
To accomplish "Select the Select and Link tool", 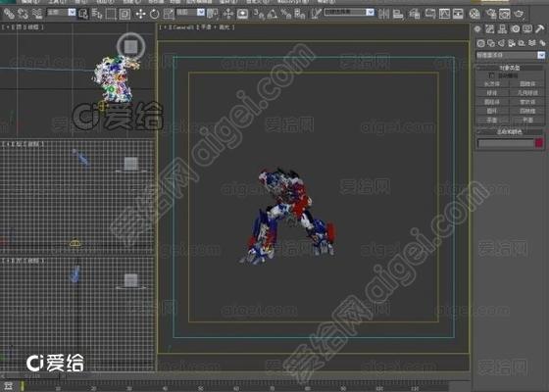I will coord(9,14).
